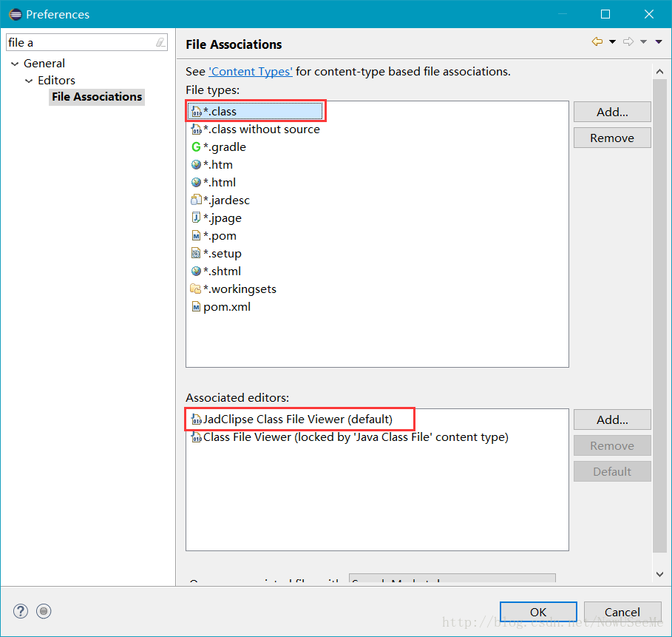Open the back history dropdown arrow
Screen dimensions: 672x637
[x=612, y=41]
